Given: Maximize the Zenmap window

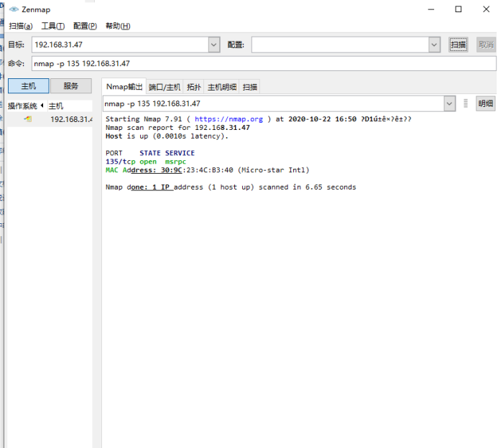Looking at the screenshot, I should (x=458, y=9).
